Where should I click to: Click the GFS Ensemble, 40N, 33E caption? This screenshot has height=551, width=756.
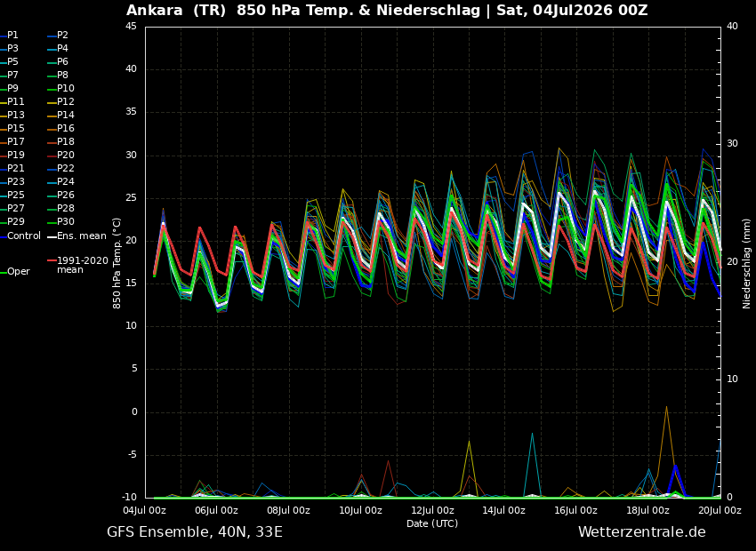[195, 532]
